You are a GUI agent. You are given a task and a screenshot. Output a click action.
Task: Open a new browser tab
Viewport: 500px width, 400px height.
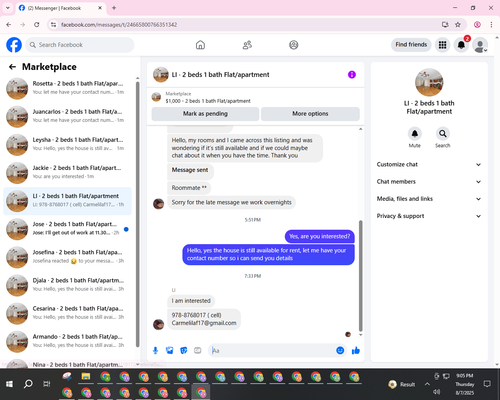[114, 8]
